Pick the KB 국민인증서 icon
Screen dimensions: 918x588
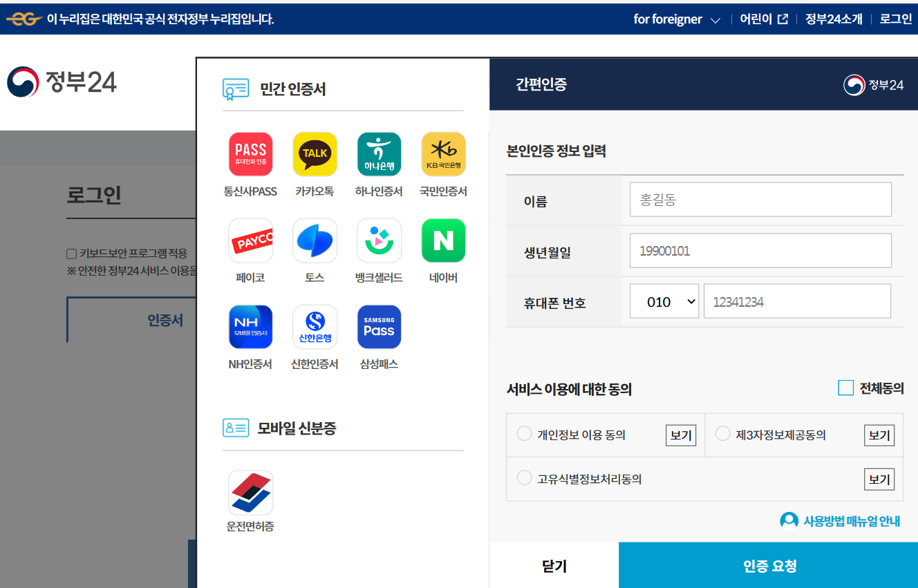click(x=443, y=154)
